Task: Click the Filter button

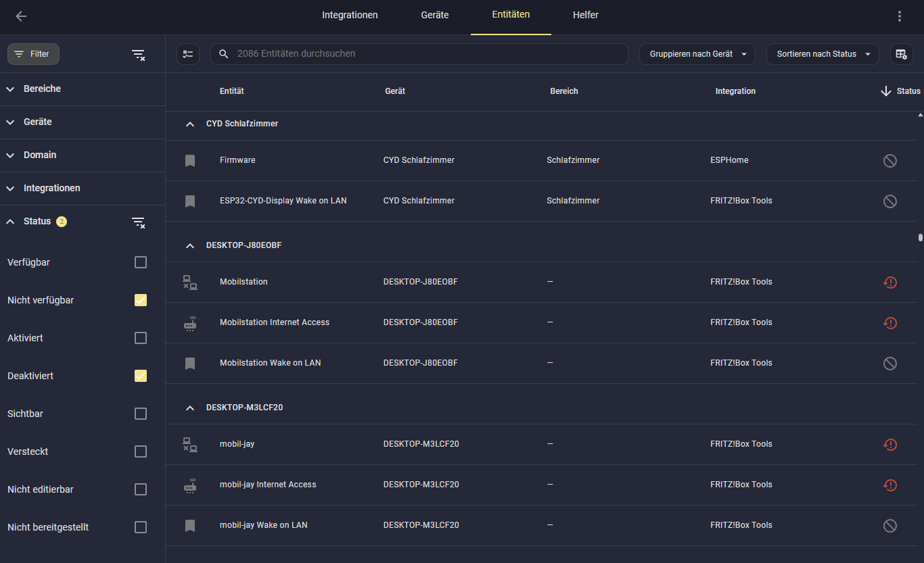Action: click(33, 54)
